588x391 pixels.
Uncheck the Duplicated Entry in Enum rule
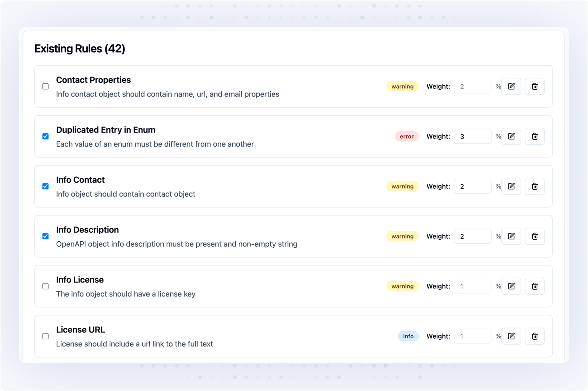click(46, 136)
